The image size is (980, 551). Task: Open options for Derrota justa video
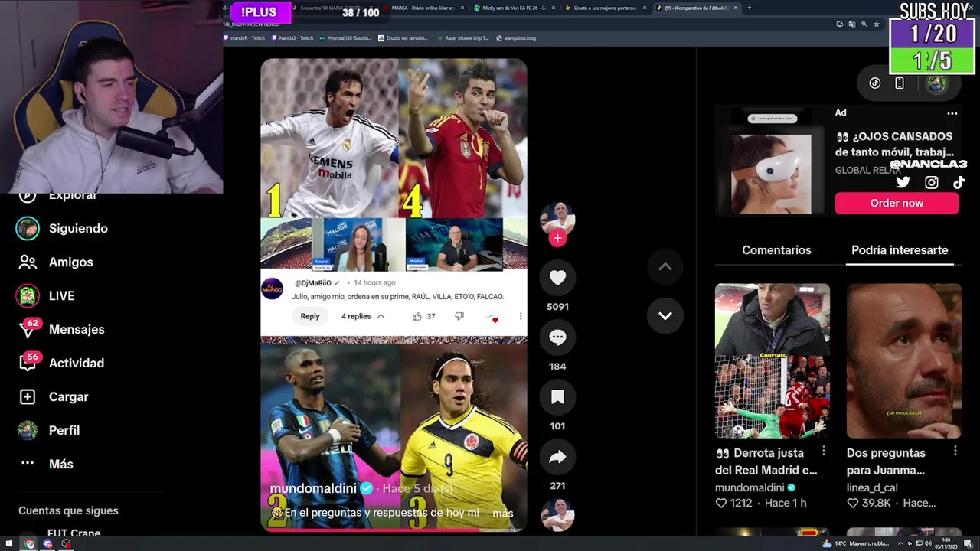click(x=824, y=452)
